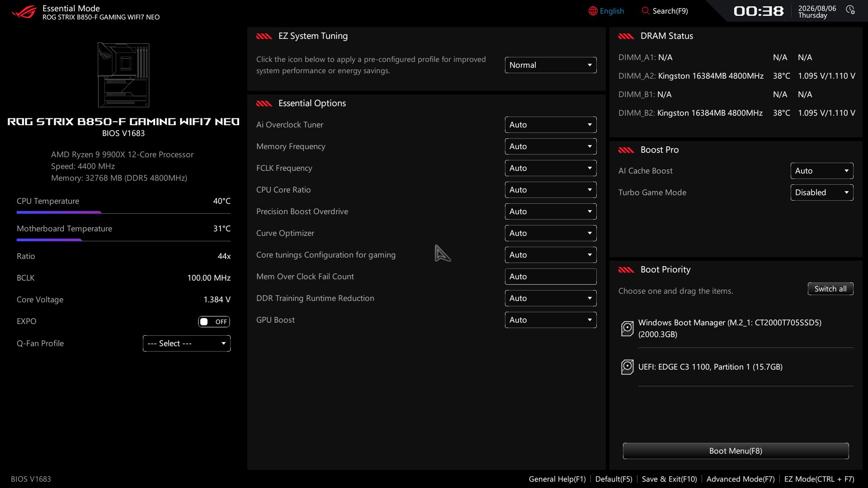Viewport: 868px width, 488px height.
Task: Open the EZ System Tuning Normal dropdown
Action: click(x=551, y=65)
